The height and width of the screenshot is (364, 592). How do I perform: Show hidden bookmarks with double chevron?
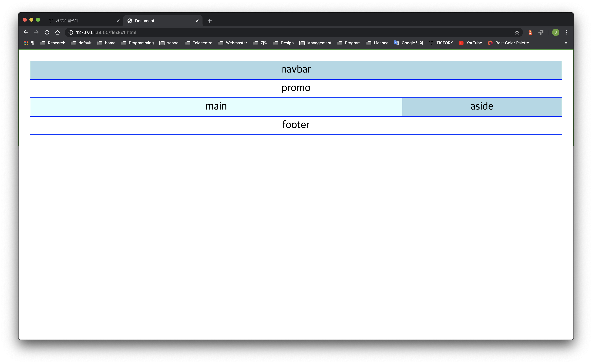[566, 43]
